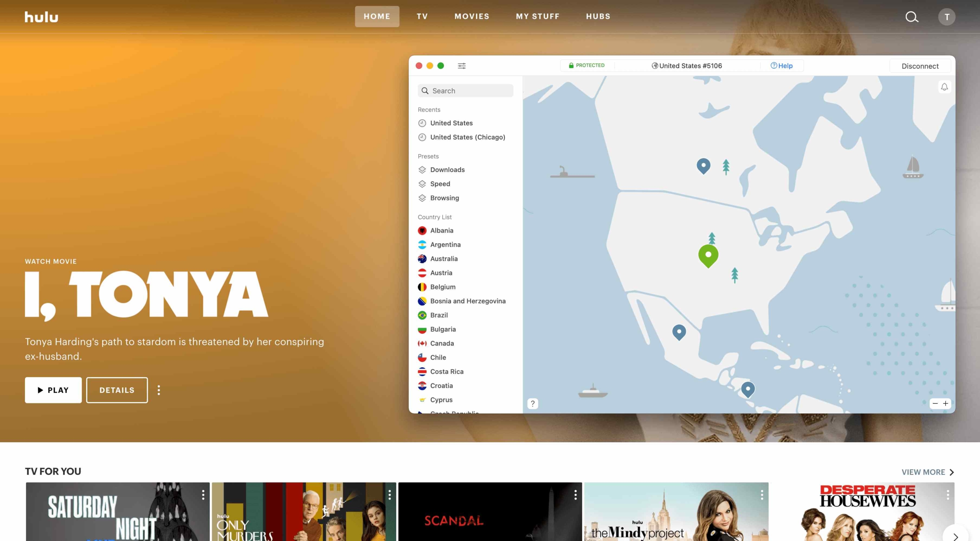Select United States from Recents list
The width and height of the screenshot is (980, 541).
pos(451,123)
